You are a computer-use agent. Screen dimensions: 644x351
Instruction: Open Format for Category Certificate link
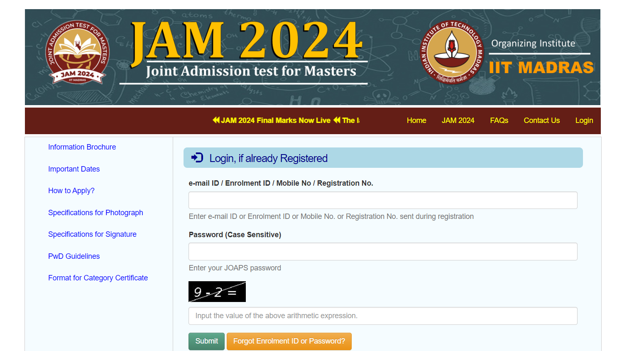pyautogui.click(x=98, y=278)
